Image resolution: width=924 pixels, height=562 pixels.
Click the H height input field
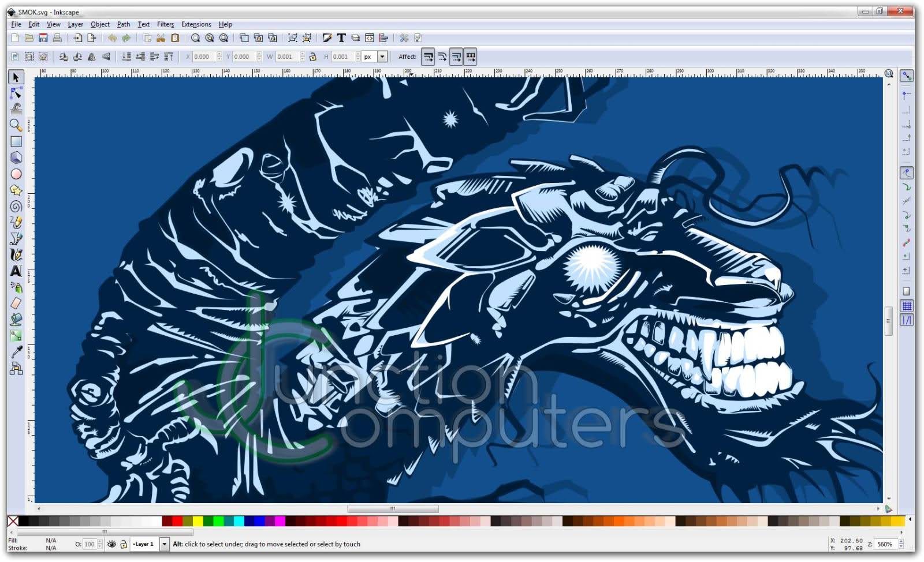tap(343, 57)
